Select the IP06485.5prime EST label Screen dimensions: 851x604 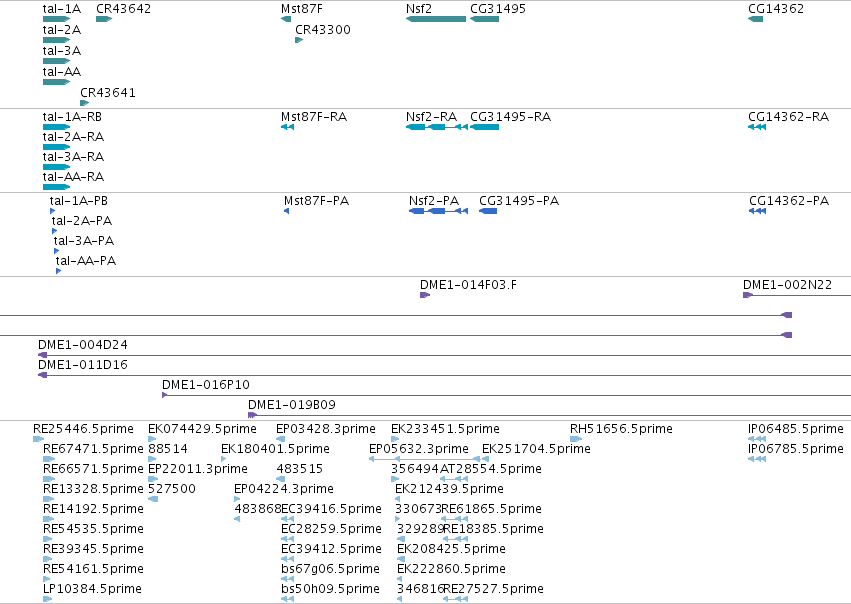[x=796, y=429]
